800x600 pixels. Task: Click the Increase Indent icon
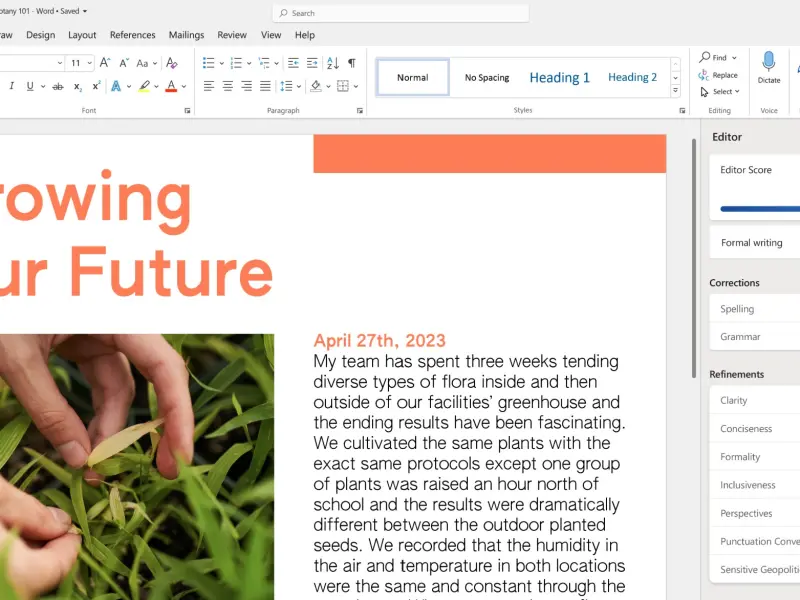[x=312, y=63]
